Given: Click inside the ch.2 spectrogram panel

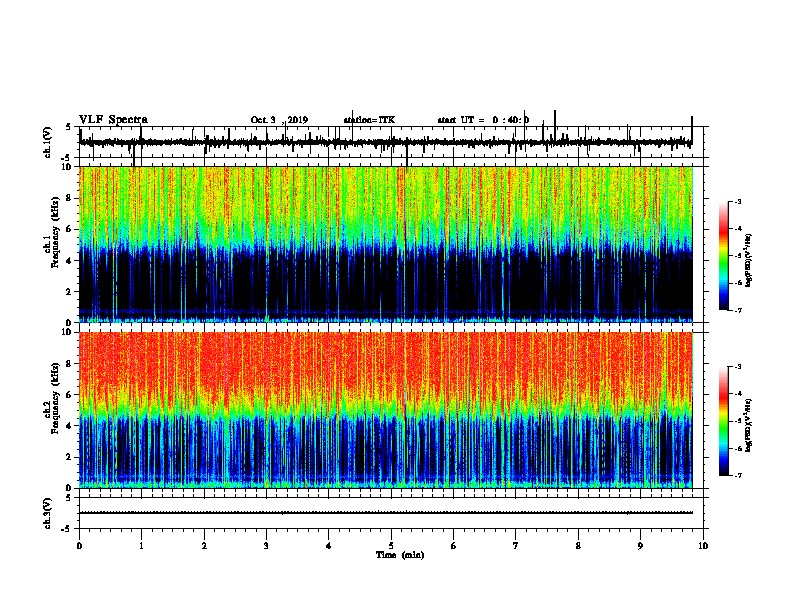Looking at the screenshot, I should [385, 410].
